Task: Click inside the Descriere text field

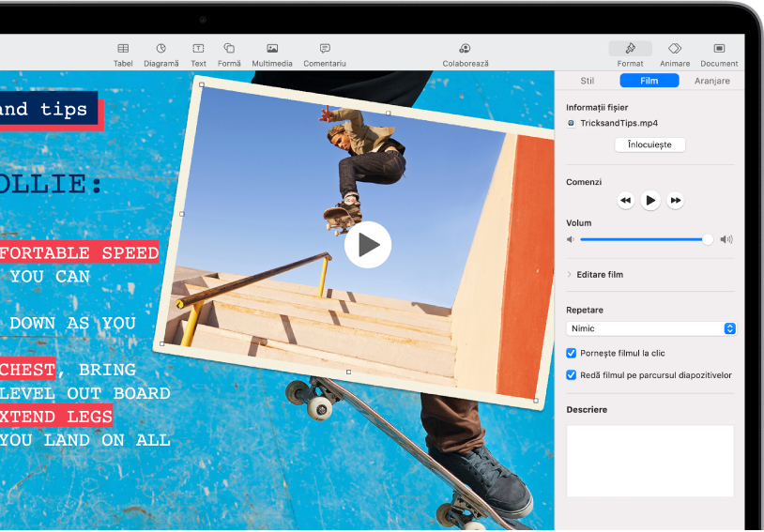Action: tap(649, 460)
